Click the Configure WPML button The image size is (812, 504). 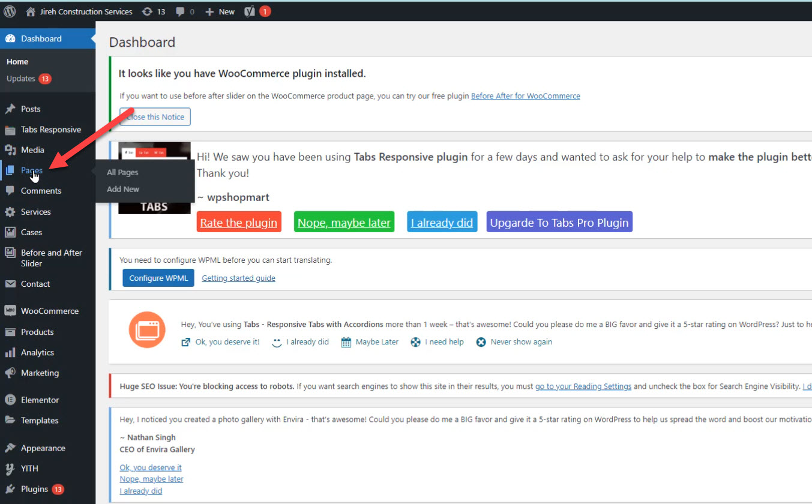pos(158,278)
